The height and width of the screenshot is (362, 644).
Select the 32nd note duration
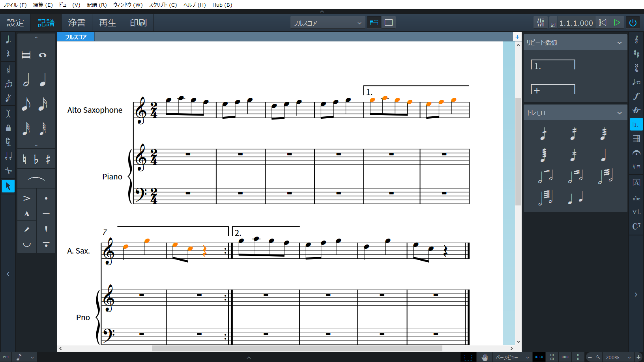pyautogui.click(x=26, y=129)
